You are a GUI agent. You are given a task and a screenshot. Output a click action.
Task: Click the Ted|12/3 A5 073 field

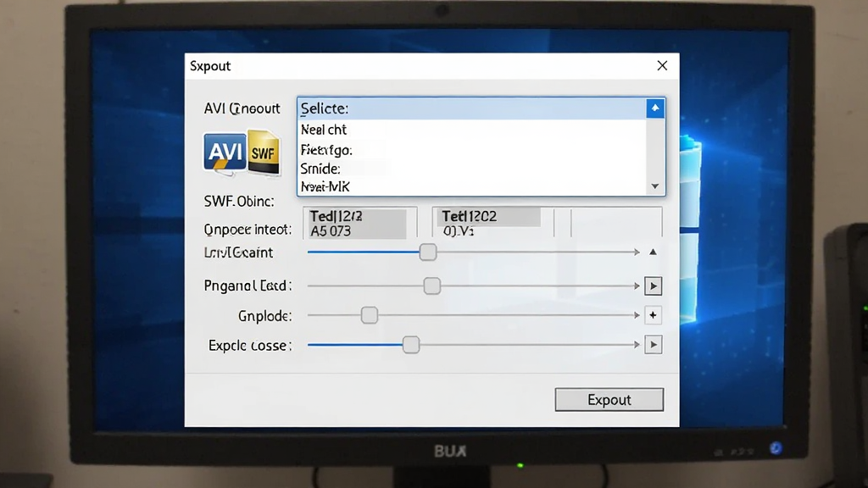359,224
